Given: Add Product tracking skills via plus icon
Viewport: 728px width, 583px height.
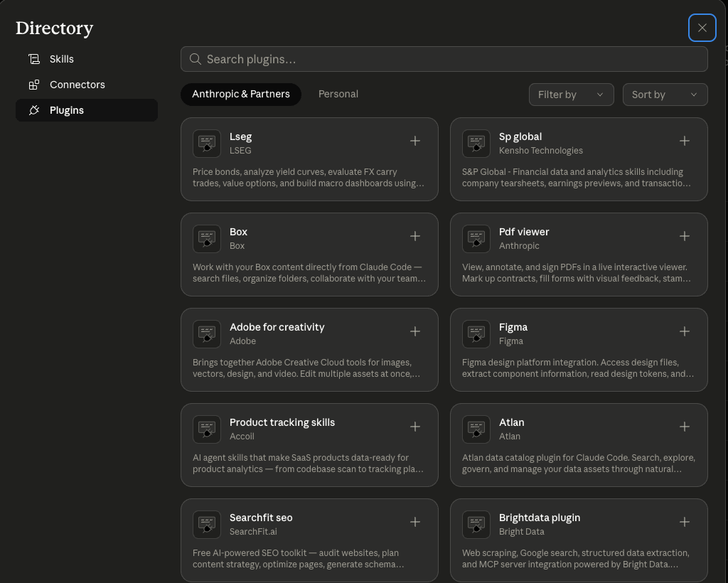Looking at the screenshot, I should [415, 427].
